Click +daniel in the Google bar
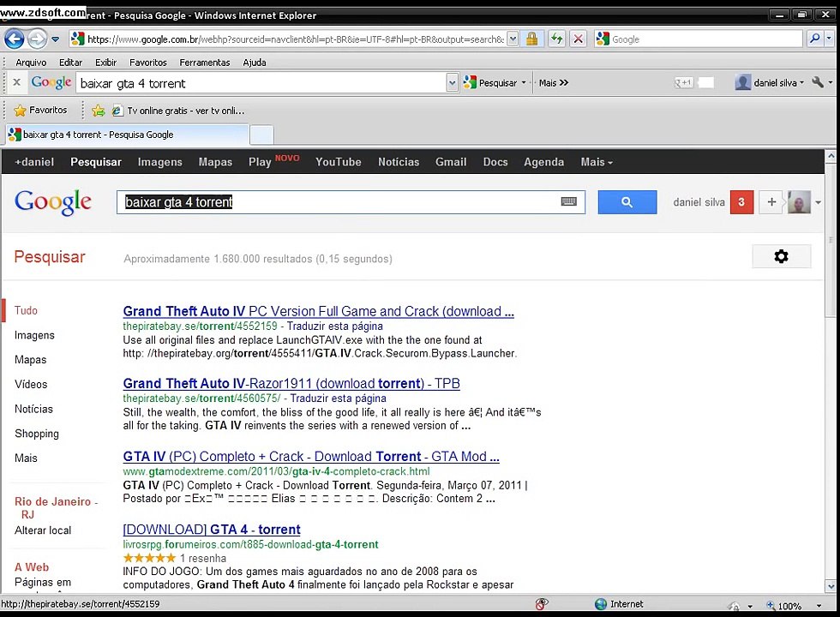Viewport: 840px width, 617px height. point(34,162)
